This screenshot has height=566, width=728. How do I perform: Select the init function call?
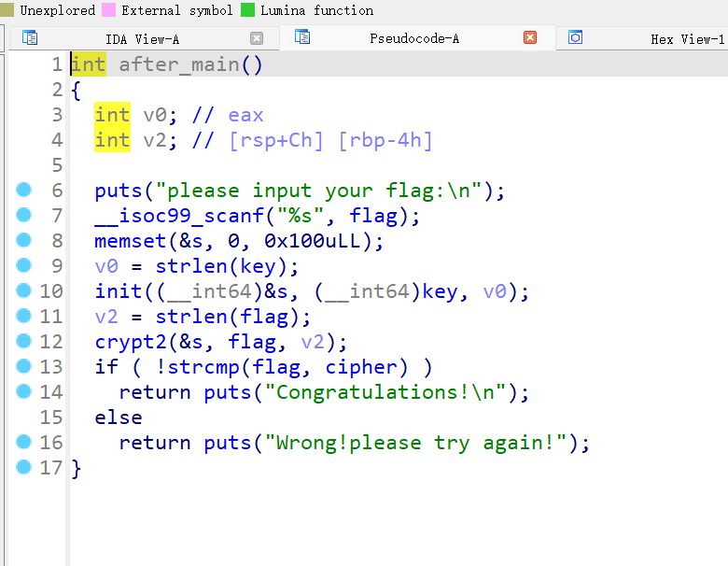pos(119,291)
